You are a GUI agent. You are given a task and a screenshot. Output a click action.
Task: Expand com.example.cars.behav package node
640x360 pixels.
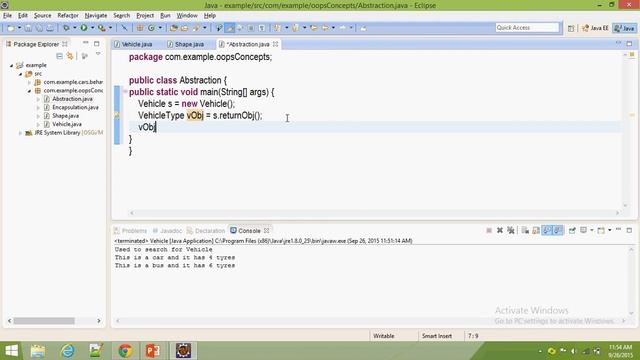(x=29, y=82)
